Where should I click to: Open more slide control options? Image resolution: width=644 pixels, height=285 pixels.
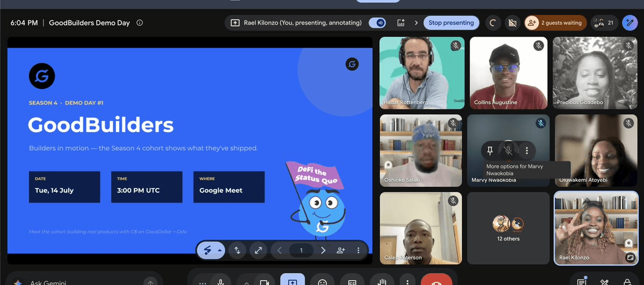pos(358,251)
